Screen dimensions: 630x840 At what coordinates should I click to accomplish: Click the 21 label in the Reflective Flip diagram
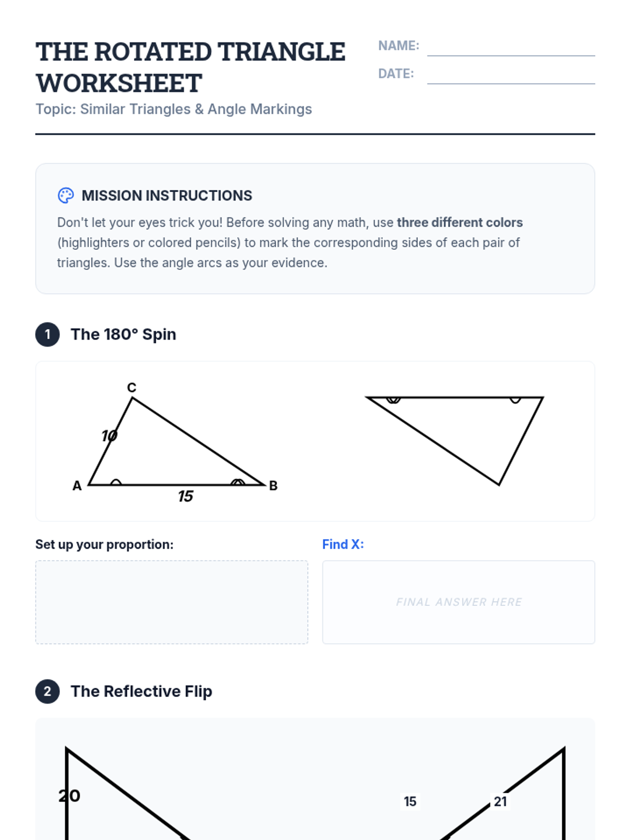[500, 802]
